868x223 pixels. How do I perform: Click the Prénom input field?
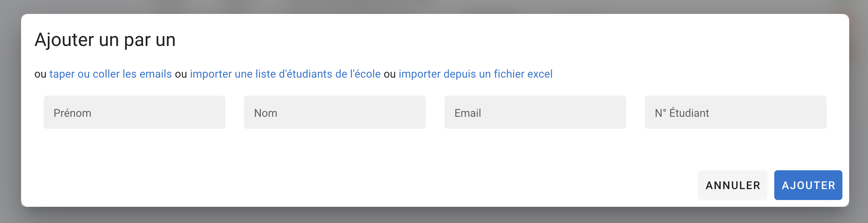click(134, 113)
